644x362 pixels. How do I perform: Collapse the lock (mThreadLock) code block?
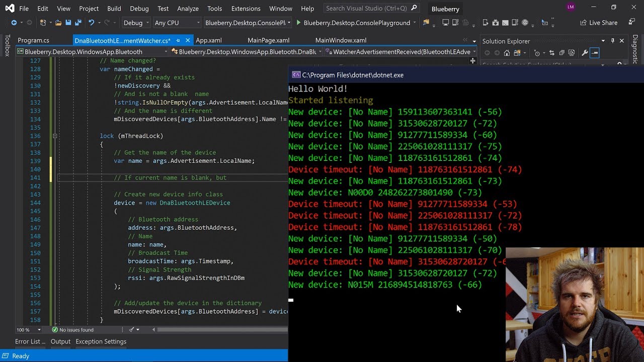coord(55,136)
